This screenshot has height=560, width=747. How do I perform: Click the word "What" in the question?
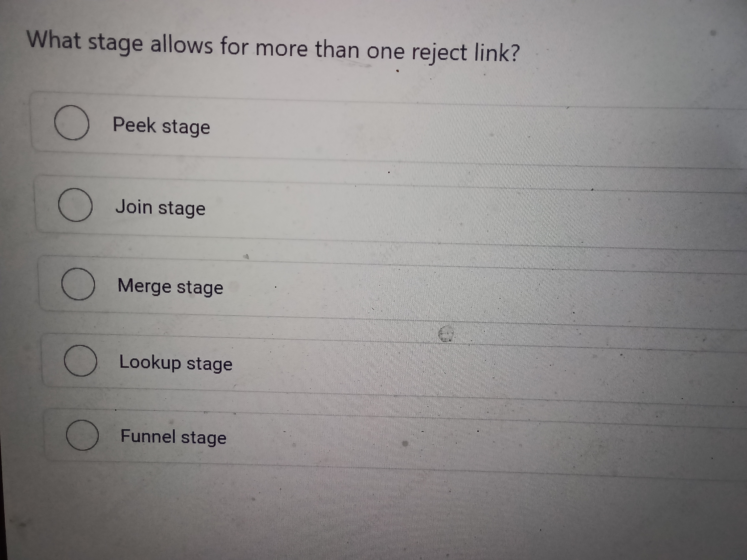[x=54, y=40]
